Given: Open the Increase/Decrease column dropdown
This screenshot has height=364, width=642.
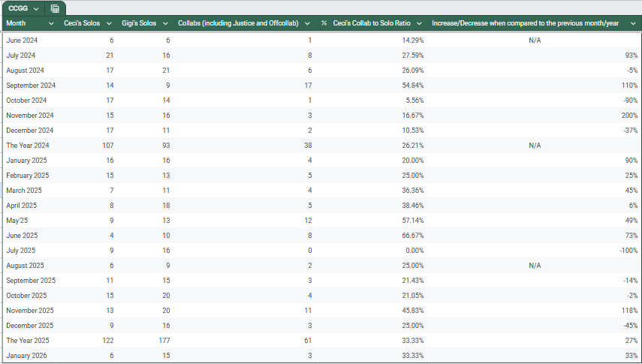Looking at the screenshot, I should click(x=634, y=23).
